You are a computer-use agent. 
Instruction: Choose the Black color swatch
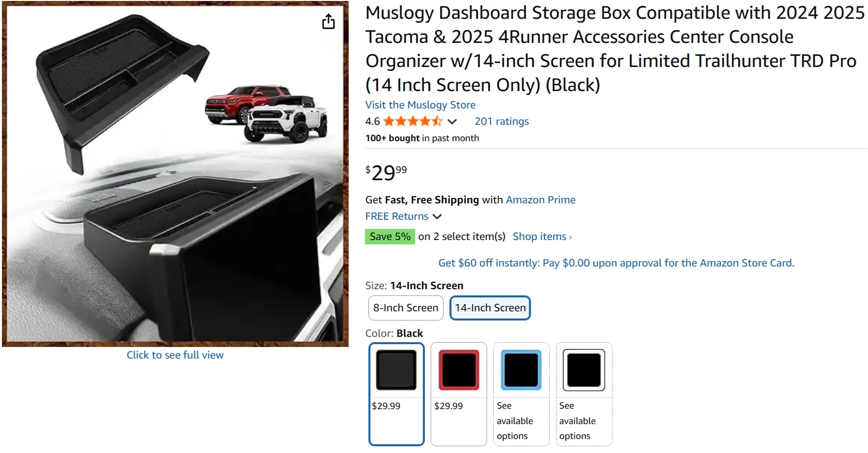point(396,370)
